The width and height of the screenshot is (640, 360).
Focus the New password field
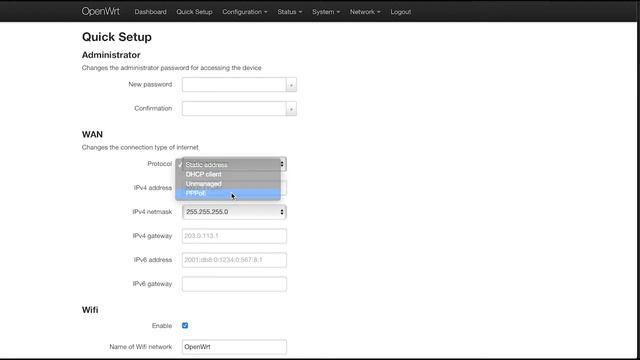click(x=234, y=85)
